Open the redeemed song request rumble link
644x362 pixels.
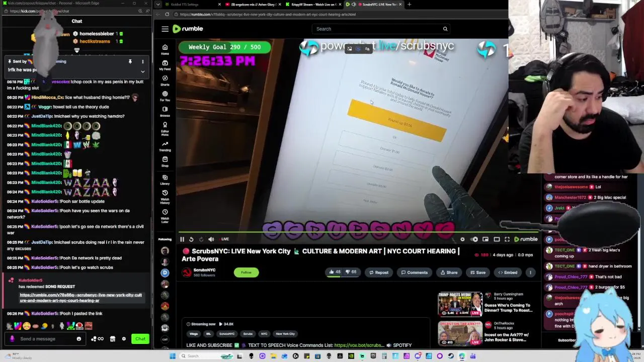click(80, 298)
